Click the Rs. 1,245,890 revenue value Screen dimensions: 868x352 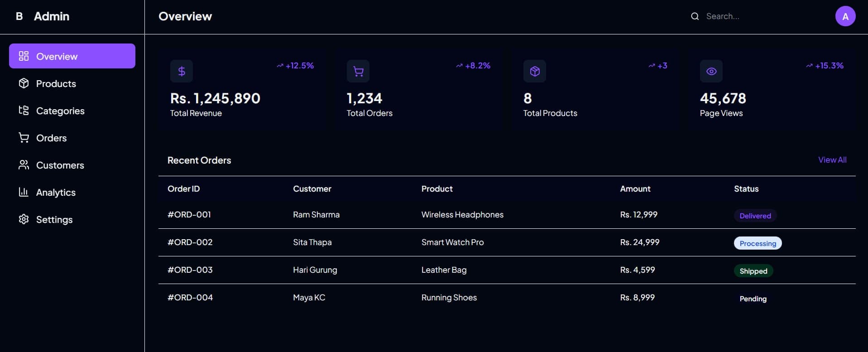click(215, 98)
